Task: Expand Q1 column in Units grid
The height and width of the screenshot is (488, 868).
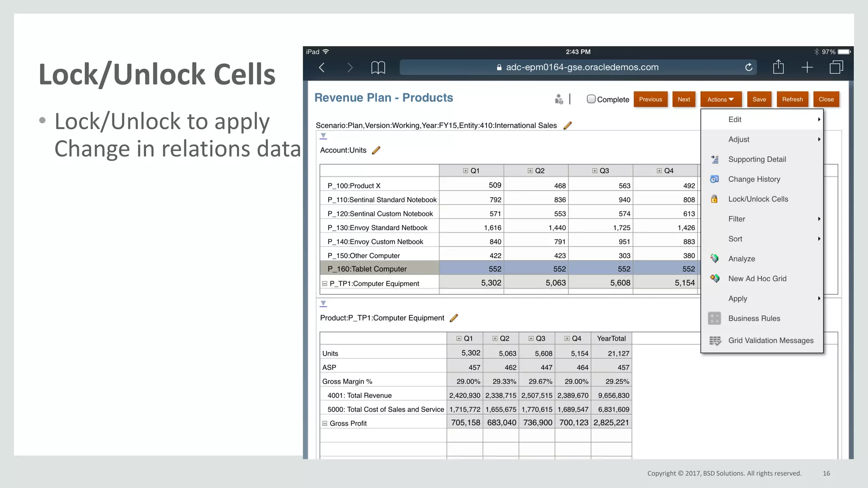Action: pyautogui.click(x=465, y=171)
